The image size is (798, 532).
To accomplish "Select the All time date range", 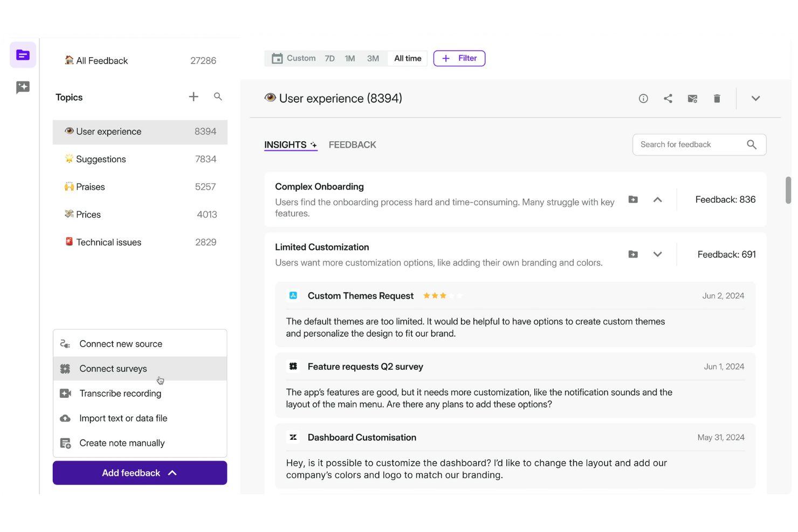I will (407, 58).
